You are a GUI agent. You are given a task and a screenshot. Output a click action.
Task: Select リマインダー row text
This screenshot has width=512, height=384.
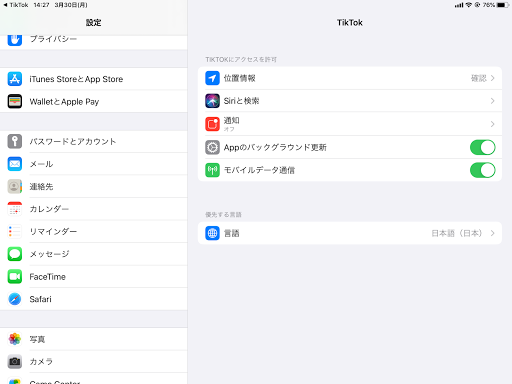point(53,231)
